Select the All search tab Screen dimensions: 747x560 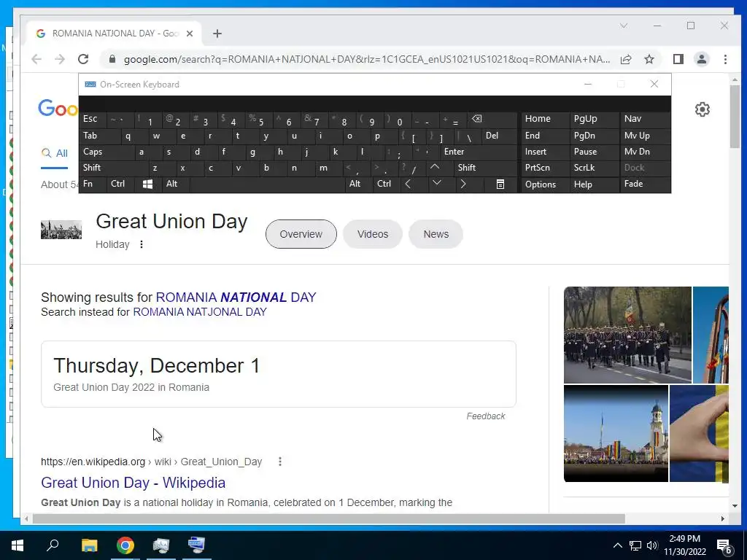point(54,153)
